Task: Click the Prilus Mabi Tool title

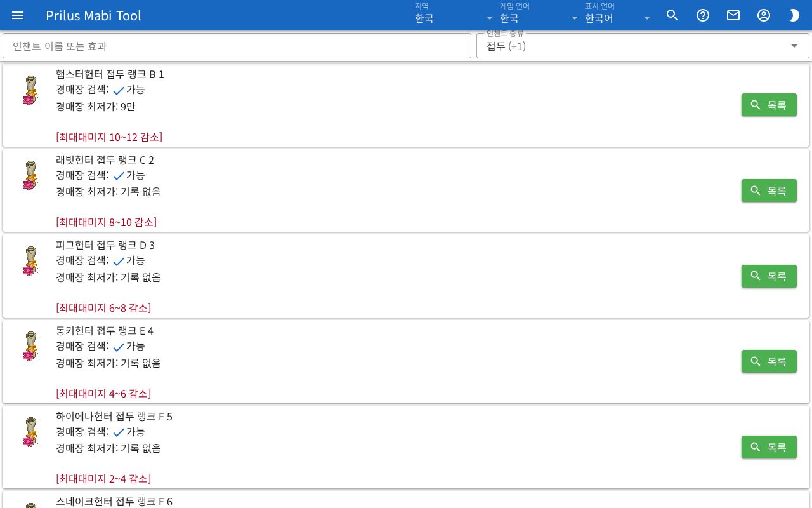Action: coord(93,15)
